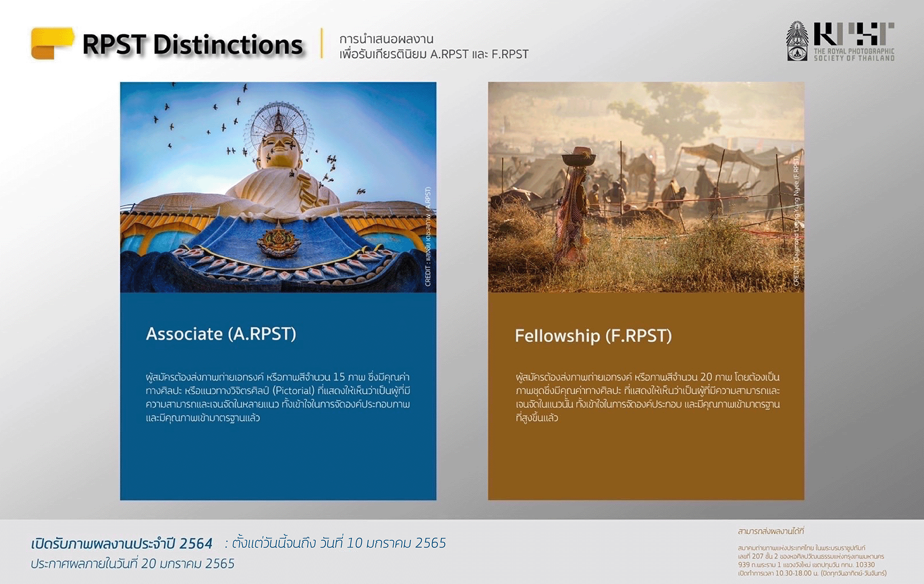The width and height of the screenshot is (924, 584).
Task: Click the Fellowship description mentioning 20 ภาพ
Action: point(647,397)
